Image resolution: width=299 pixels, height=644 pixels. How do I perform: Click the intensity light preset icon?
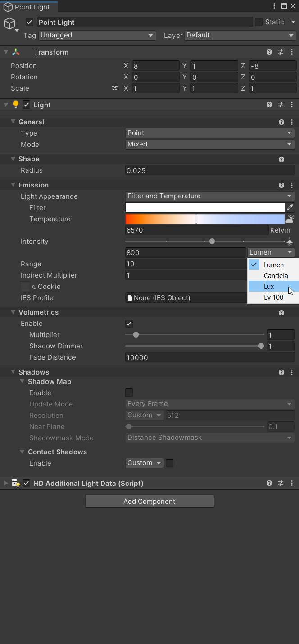(290, 242)
